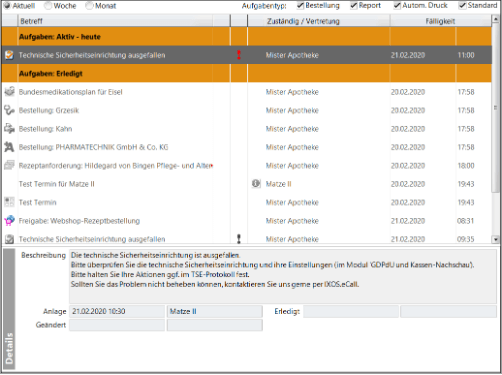Sort by Zuständig / Vertretung column header
Screen dimensions: 502x375
pyautogui.click(x=319, y=21)
